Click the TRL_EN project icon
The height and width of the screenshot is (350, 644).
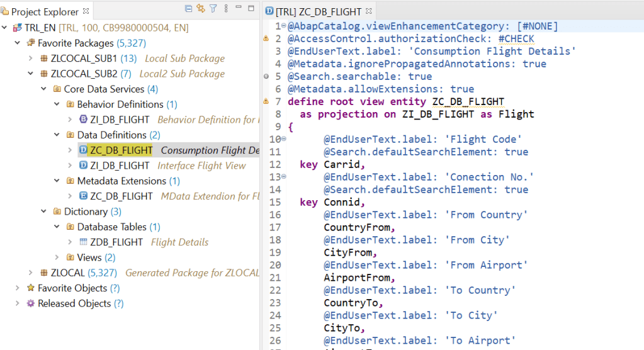coord(17,28)
